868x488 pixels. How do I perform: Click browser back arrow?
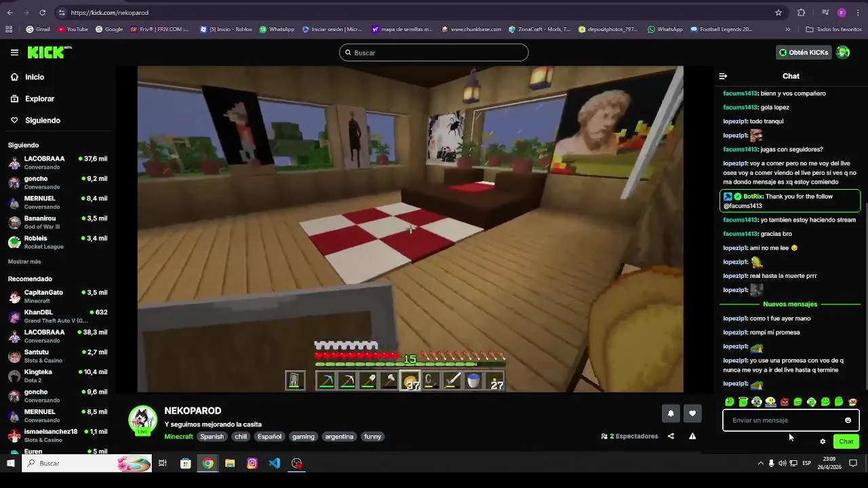(x=9, y=12)
